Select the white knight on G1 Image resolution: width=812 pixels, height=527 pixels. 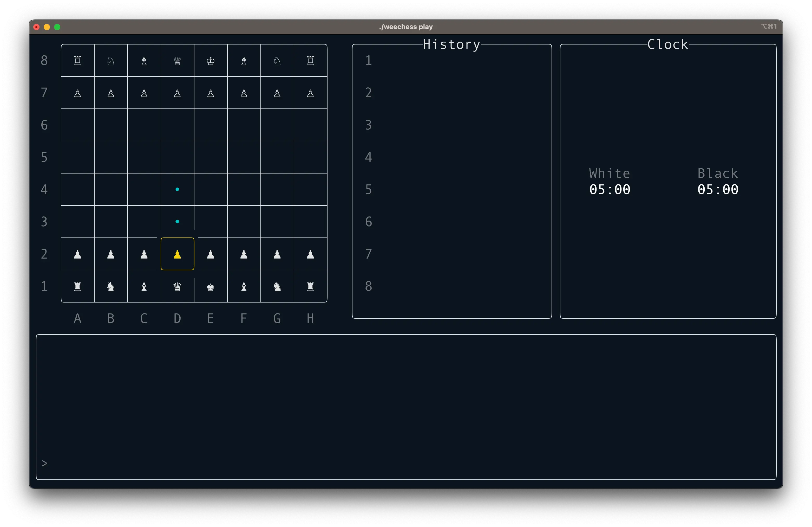(277, 287)
